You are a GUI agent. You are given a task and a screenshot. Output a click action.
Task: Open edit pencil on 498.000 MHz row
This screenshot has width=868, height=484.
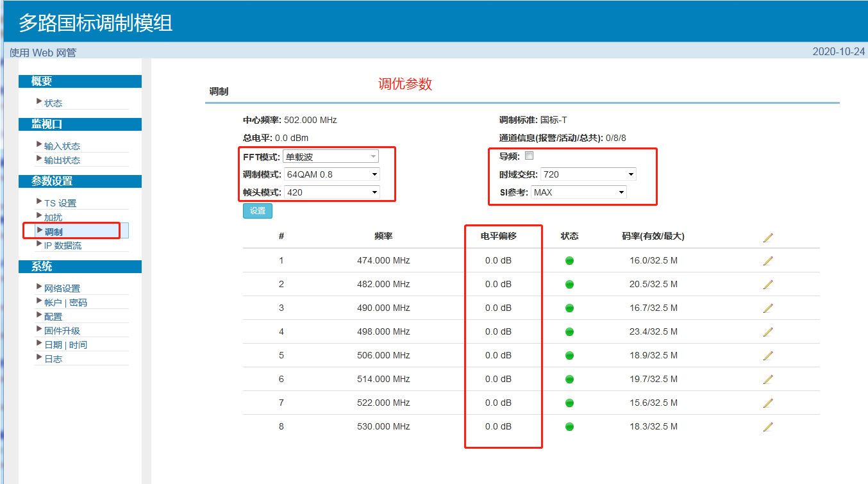(768, 332)
